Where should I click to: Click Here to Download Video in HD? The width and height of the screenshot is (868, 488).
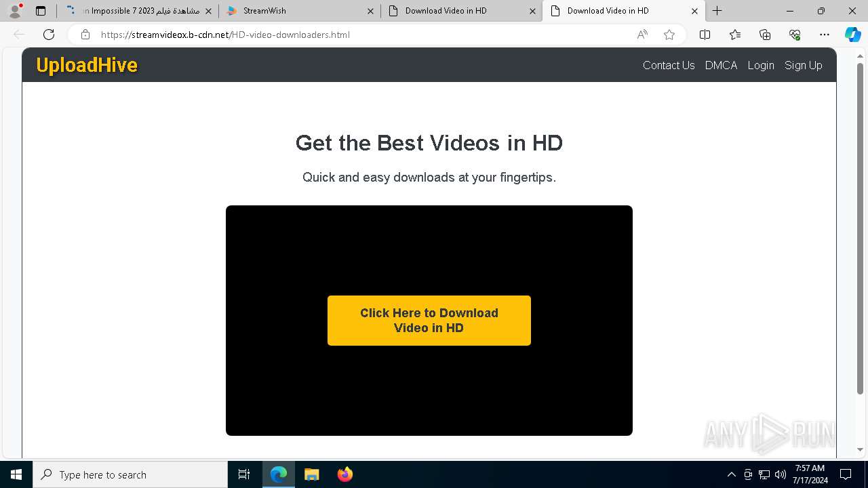tap(429, 321)
